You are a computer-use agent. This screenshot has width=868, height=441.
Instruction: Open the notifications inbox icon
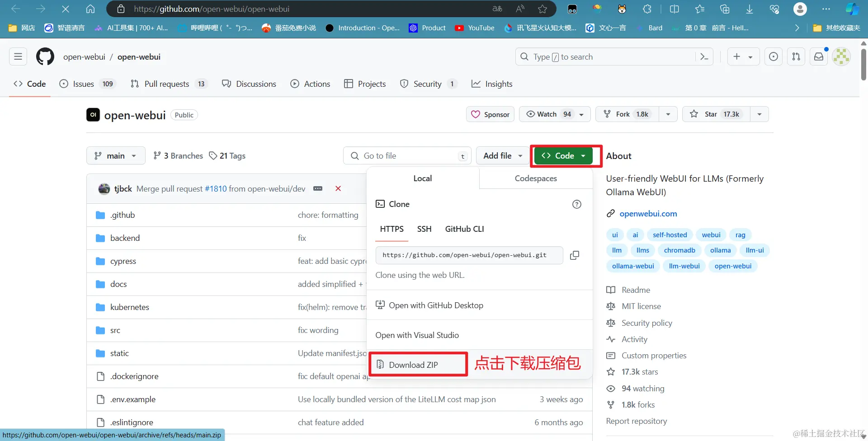click(x=819, y=56)
